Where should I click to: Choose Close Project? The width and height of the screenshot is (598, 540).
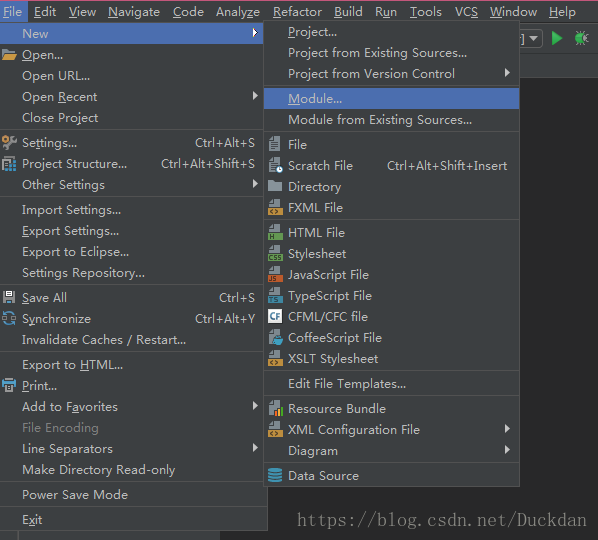pyautogui.click(x=132, y=117)
